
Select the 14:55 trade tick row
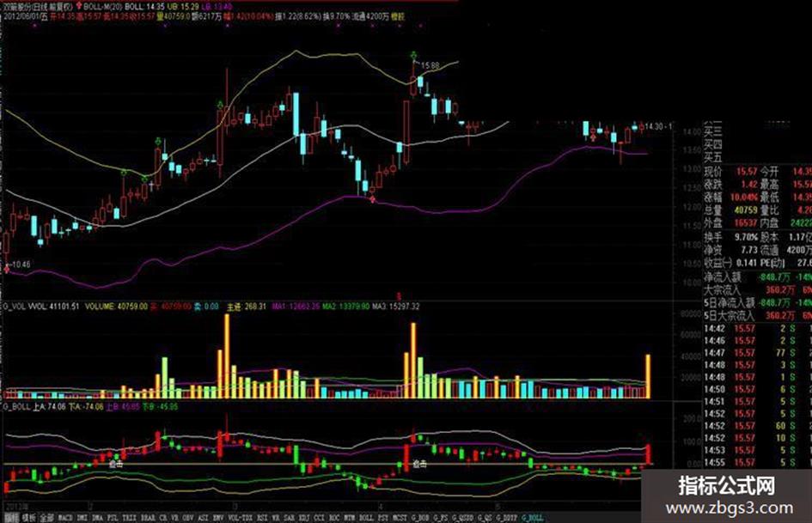pos(757,462)
